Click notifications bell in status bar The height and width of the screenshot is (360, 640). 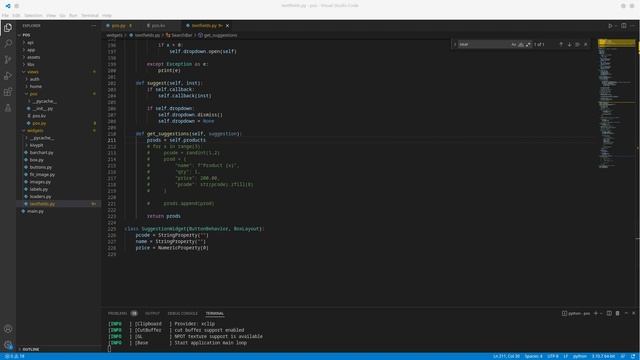(x=633, y=356)
